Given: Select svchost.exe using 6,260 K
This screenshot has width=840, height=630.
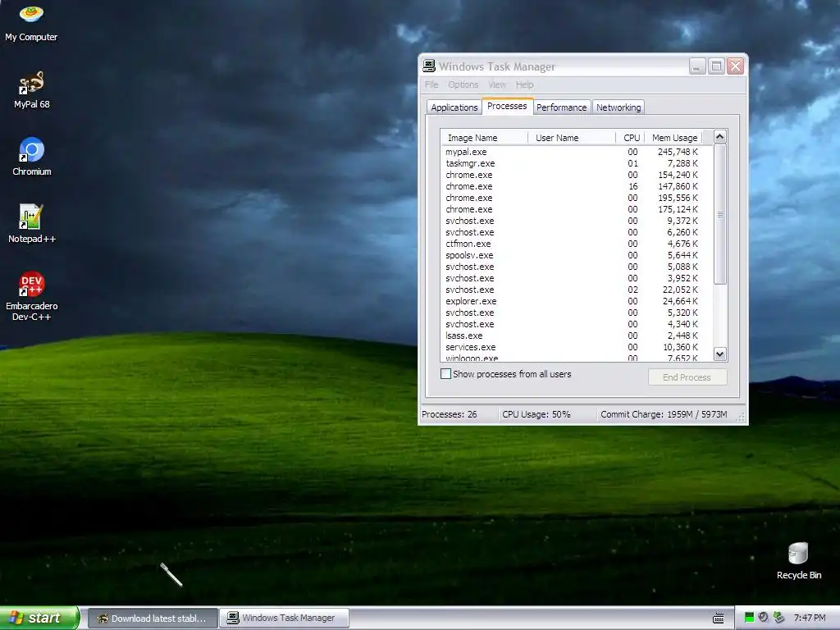Looking at the screenshot, I should click(577, 232).
